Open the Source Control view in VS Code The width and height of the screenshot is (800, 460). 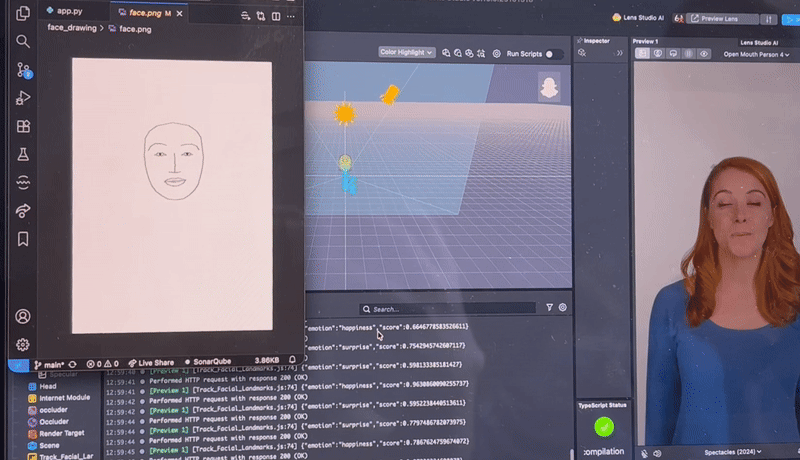(23, 70)
